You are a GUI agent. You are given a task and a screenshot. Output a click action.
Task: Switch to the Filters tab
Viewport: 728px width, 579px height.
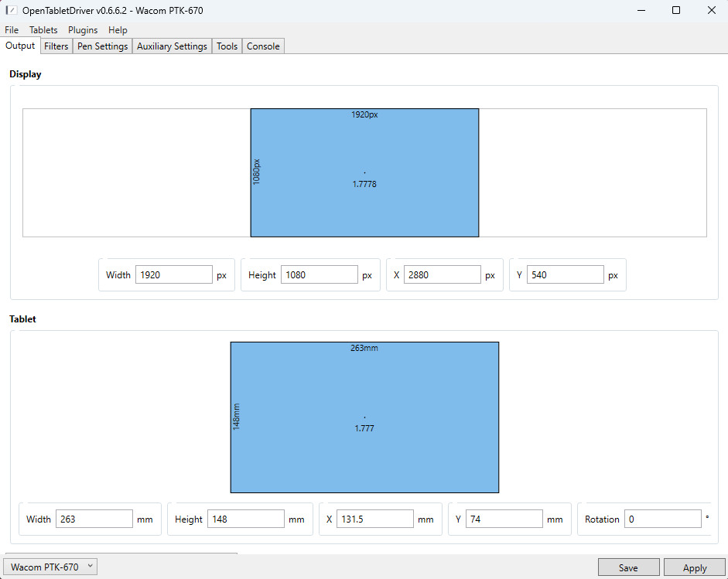[56, 46]
